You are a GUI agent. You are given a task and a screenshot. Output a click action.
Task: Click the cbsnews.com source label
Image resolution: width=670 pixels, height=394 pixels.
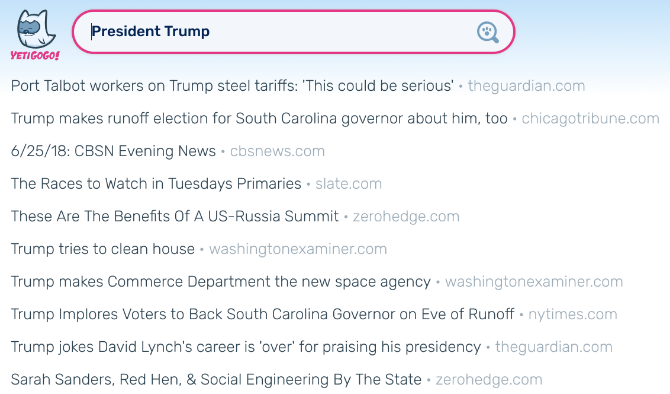pos(277,151)
